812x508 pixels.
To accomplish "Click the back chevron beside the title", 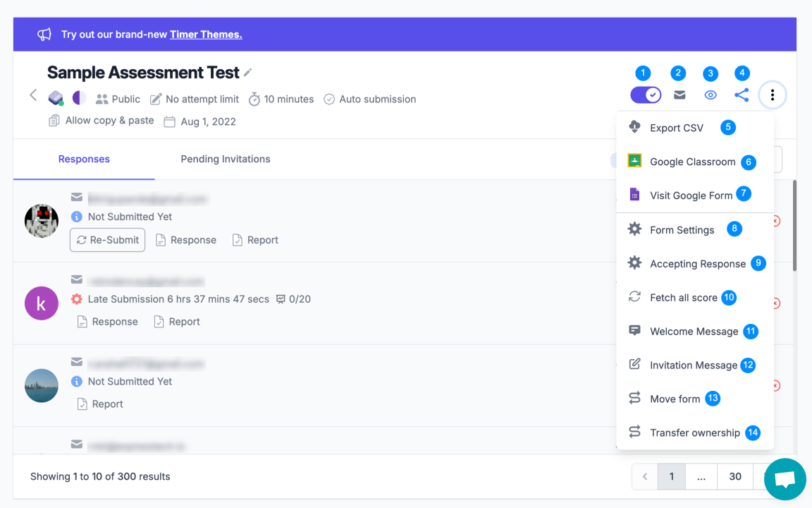I will click(33, 95).
